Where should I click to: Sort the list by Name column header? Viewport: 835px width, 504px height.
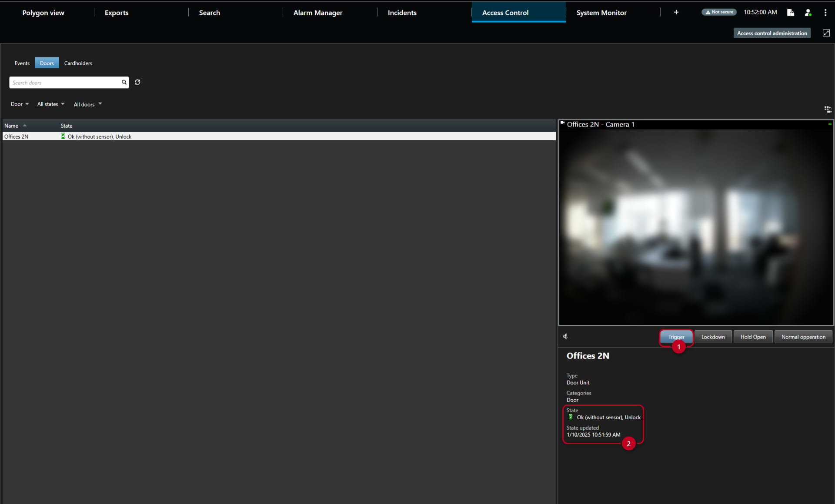click(11, 126)
